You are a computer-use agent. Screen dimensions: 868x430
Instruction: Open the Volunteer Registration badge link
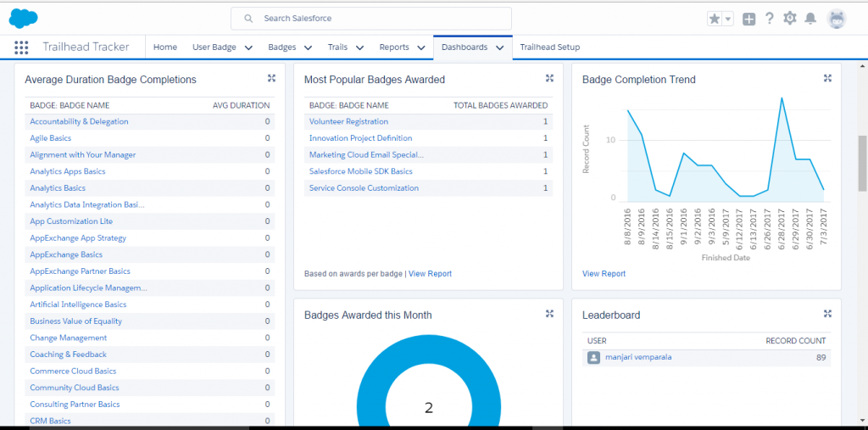point(348,121)
